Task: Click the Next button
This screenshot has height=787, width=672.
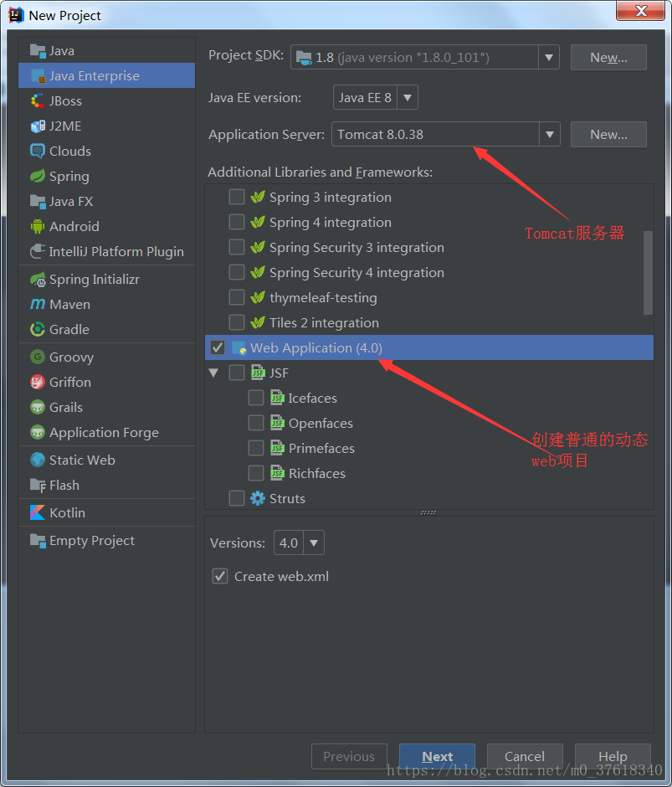Action: coord(437,756)
